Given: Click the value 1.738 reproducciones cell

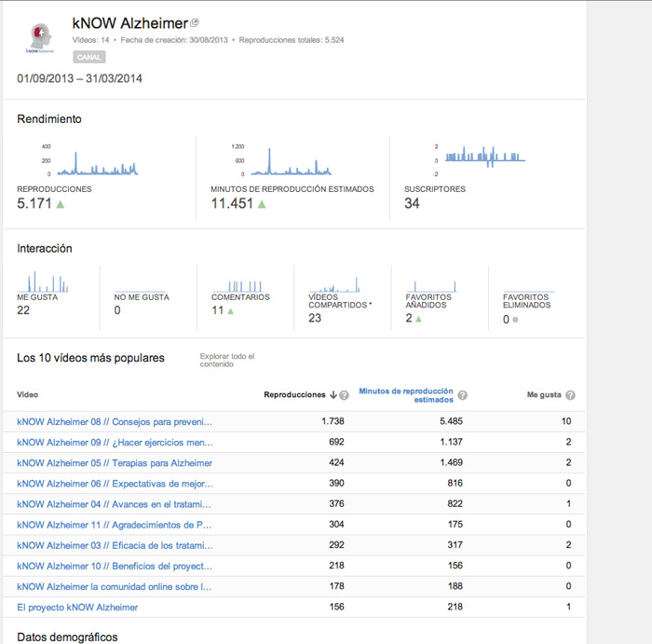Looking at the screenshot, I should 333,421.
